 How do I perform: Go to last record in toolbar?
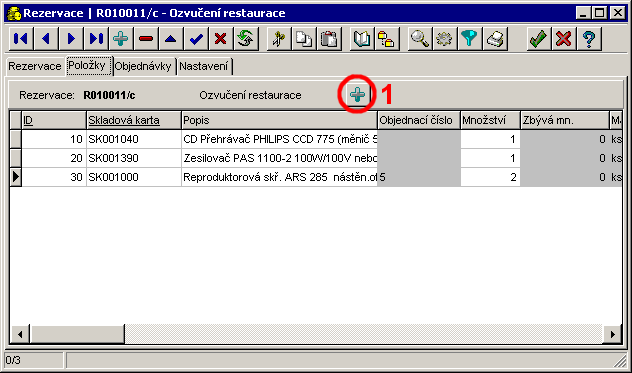(96, 39)
